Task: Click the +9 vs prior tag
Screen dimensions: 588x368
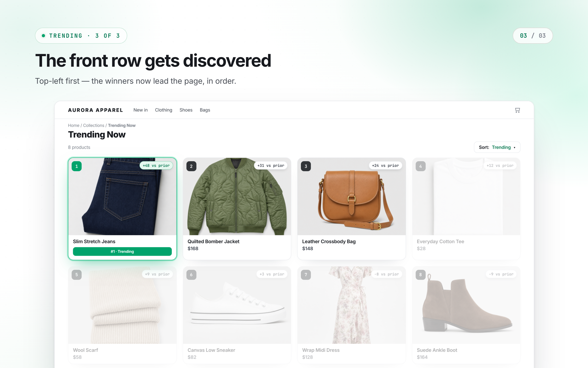Action: tap(157, 274)
